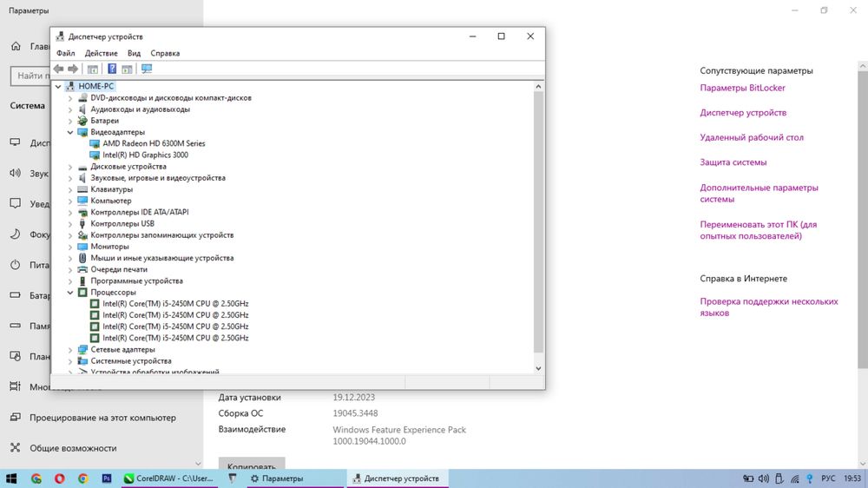Click the Settings search field

[30, 76]
